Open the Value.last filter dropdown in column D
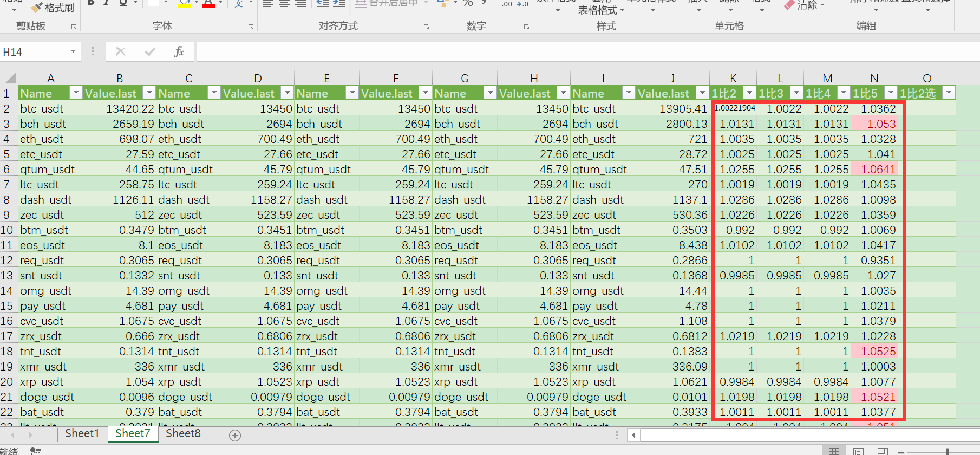The image size is (980, 455). tap(288, 93)
